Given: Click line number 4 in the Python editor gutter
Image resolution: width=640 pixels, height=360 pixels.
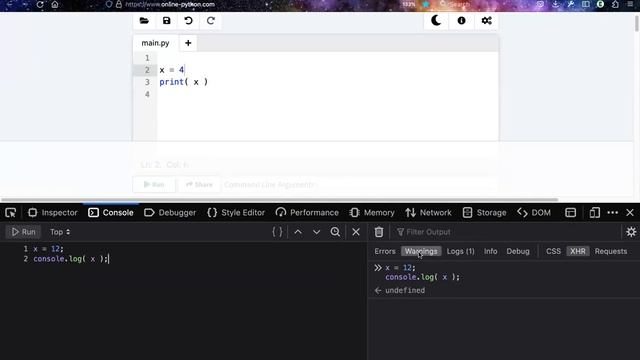Looking at the screenshot, I should tap(147, 94).
